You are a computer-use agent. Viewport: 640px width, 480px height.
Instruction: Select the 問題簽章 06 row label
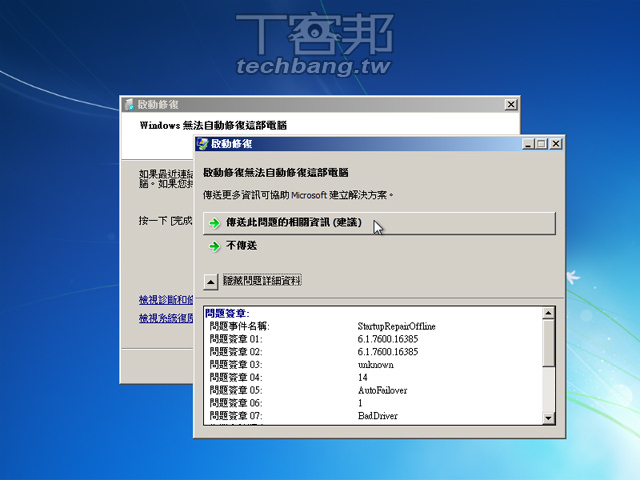[236, 403]
